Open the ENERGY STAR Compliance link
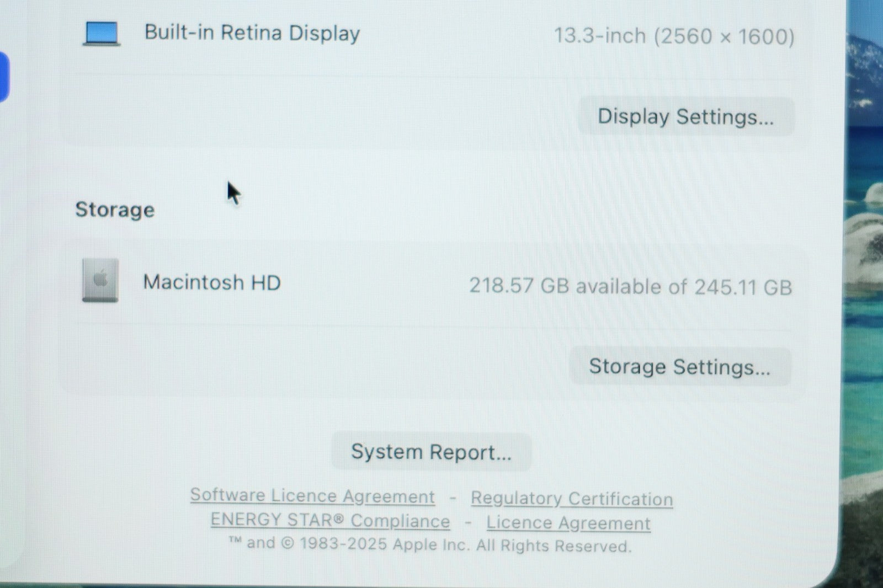 [x=330, y=521]
